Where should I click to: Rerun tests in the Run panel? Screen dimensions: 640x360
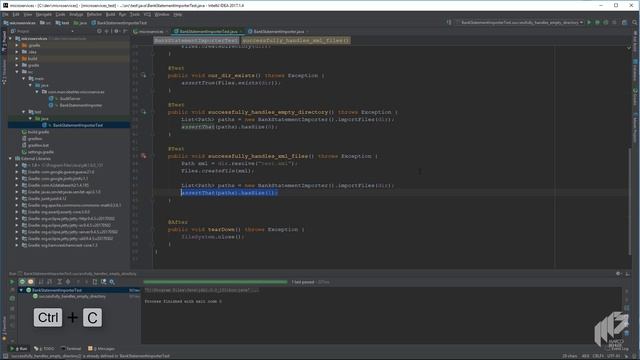click(12, 282)
